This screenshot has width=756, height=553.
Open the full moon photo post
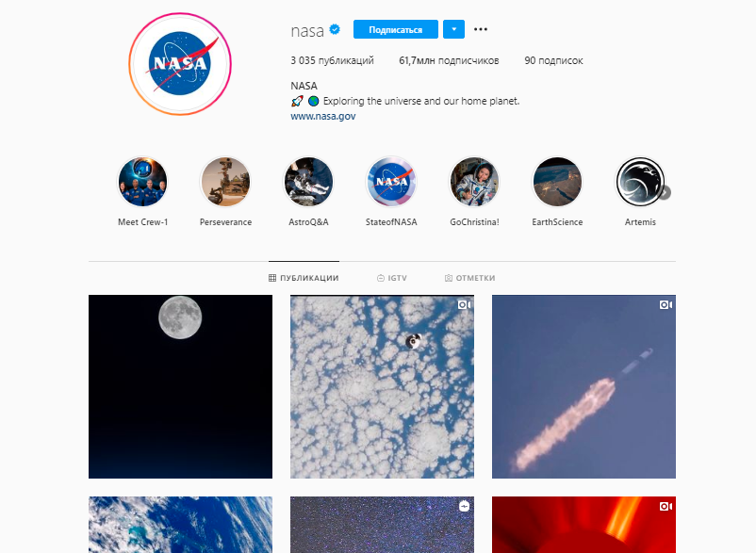180,387
